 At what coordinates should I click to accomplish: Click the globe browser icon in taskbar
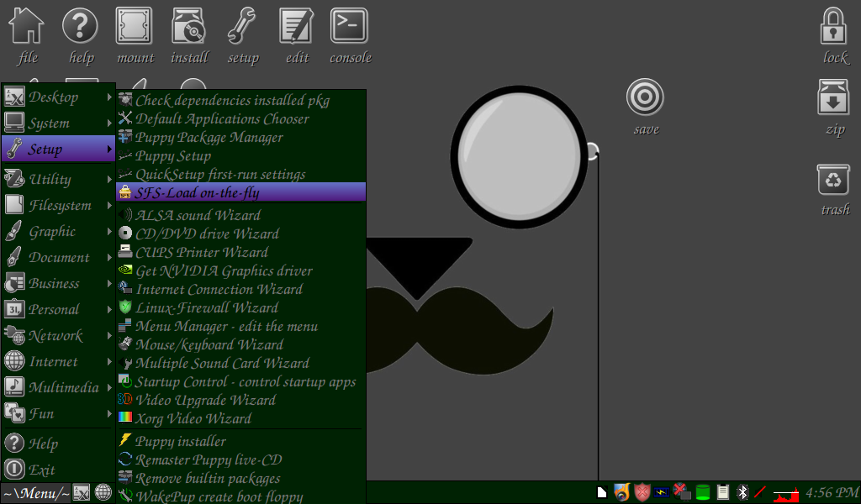point(103,492)
